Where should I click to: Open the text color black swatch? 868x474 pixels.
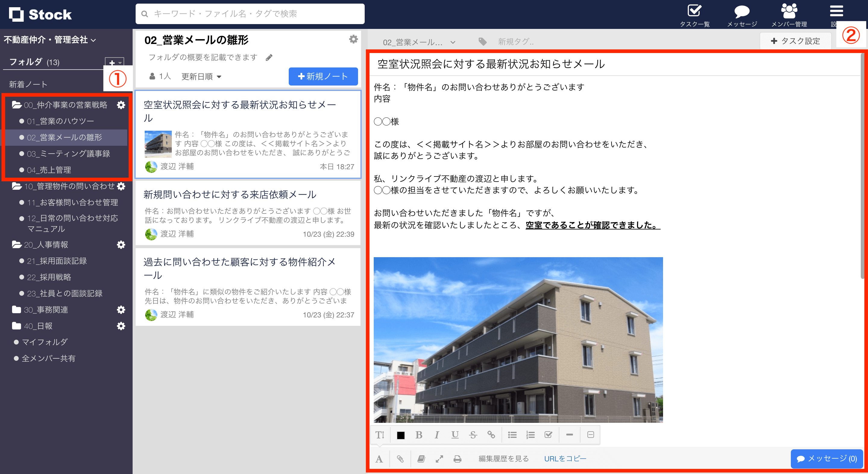(401, 435)
